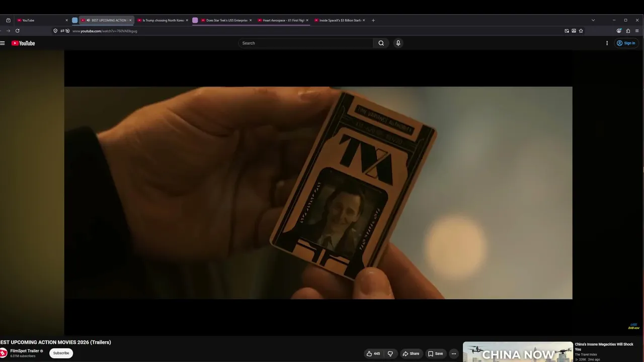The image size is (644, 362).
Task: Go forward in browser history
Action: point(8,31)
